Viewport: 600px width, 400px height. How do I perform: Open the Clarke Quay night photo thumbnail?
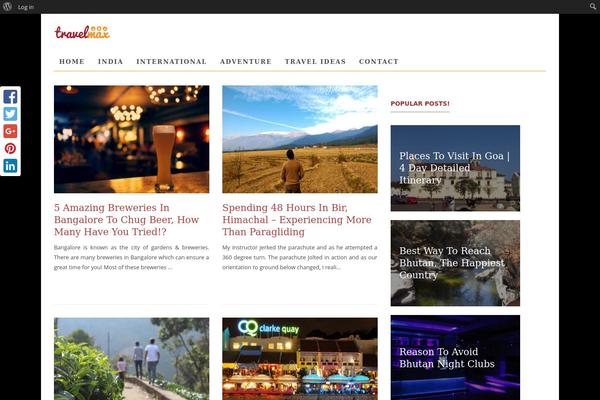[x=300, y=359]
